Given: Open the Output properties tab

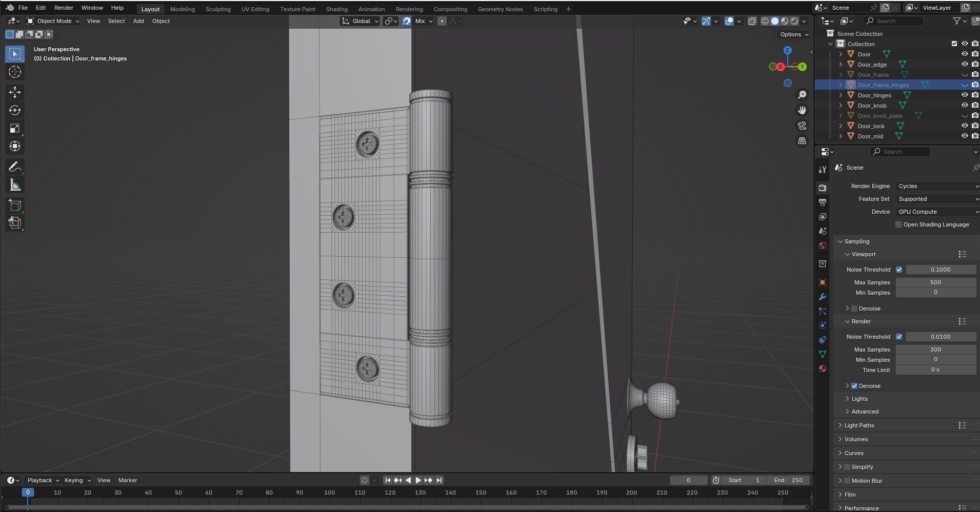Looking at the screenshot, I should tap(823, 202).
